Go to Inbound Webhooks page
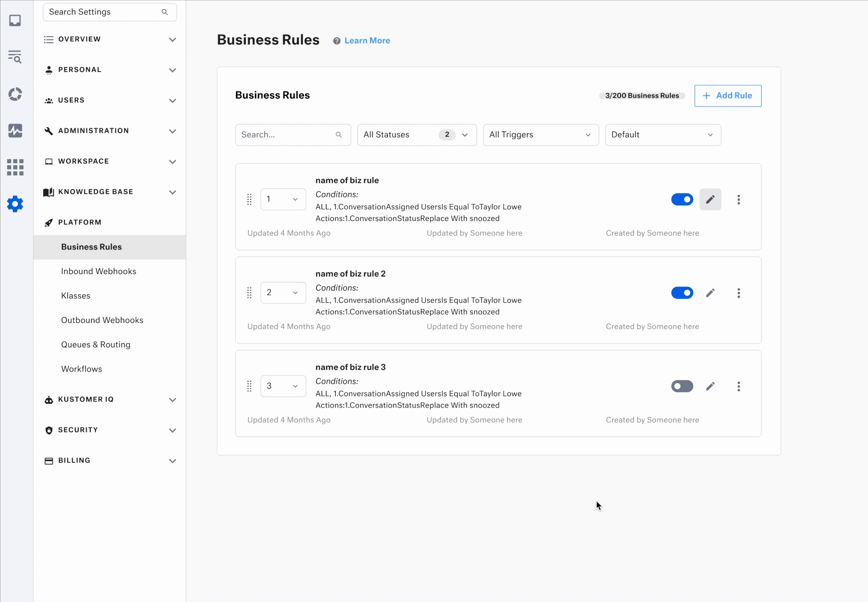The image size is (868, 602). [99, 272]
